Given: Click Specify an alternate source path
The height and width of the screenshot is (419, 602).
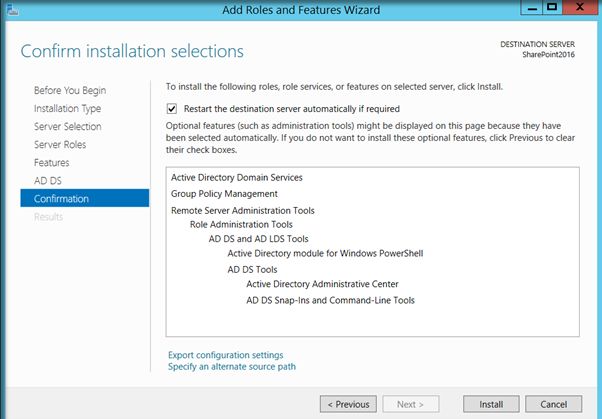Looking at the screenshot, I should pos(231,367).
